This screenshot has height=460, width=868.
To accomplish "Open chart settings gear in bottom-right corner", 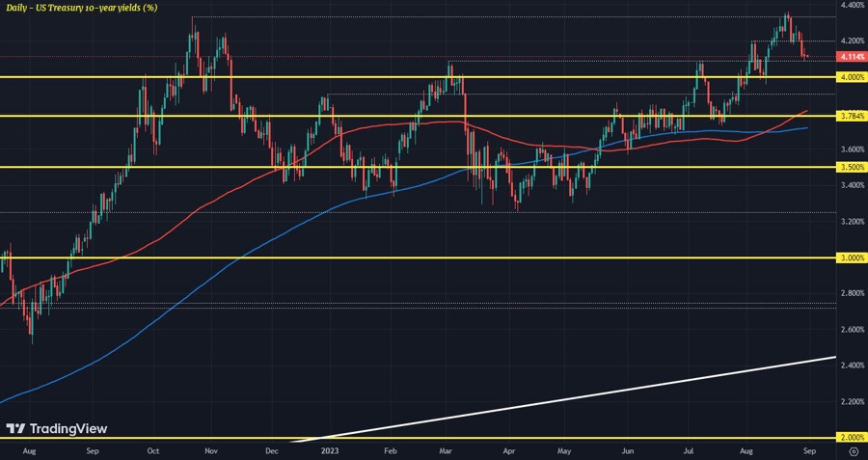I will pyautogui.click(x=854, y=450).
